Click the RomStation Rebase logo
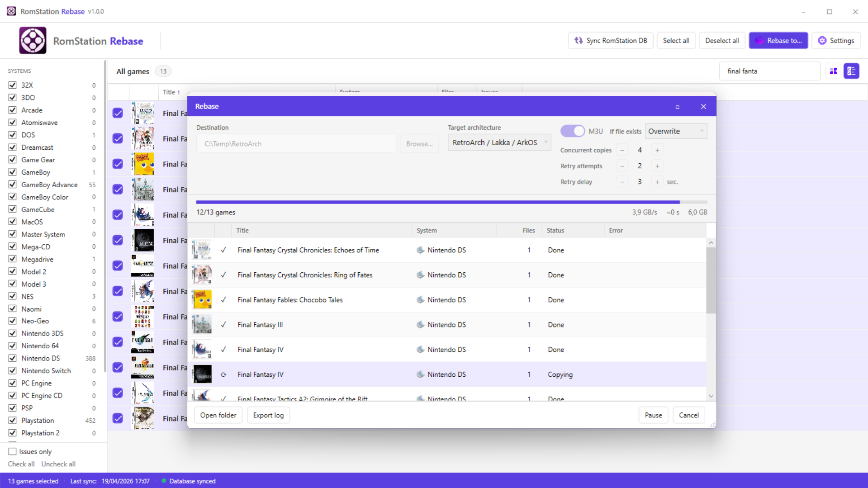This screenshot has width=868, height=488. tap(33, 41)
